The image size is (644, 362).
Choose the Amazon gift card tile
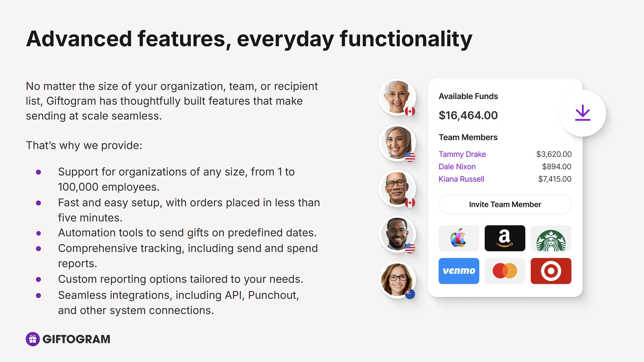pos(505,238)
